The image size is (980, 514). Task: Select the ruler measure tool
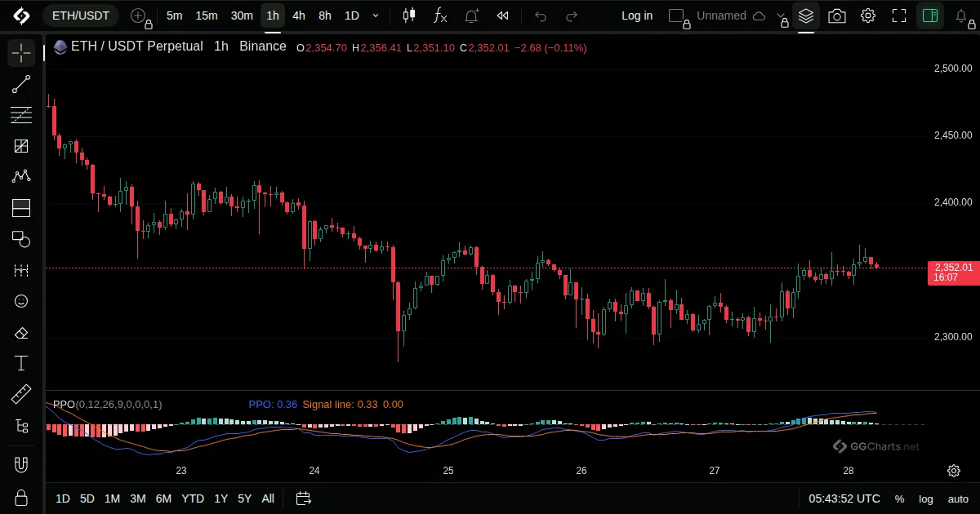pyautogui.click(x=21, y=395)
